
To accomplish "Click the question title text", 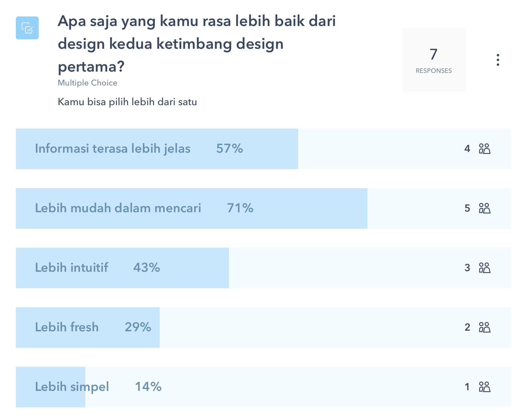I will point(197,44).
